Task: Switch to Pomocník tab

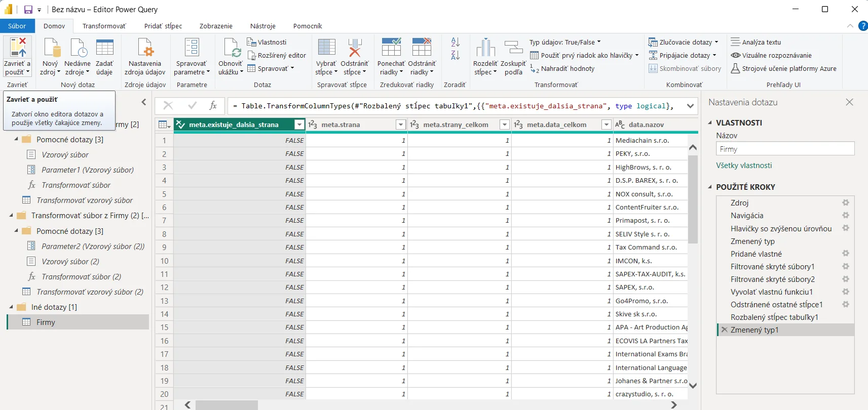Action: [308, 26]
